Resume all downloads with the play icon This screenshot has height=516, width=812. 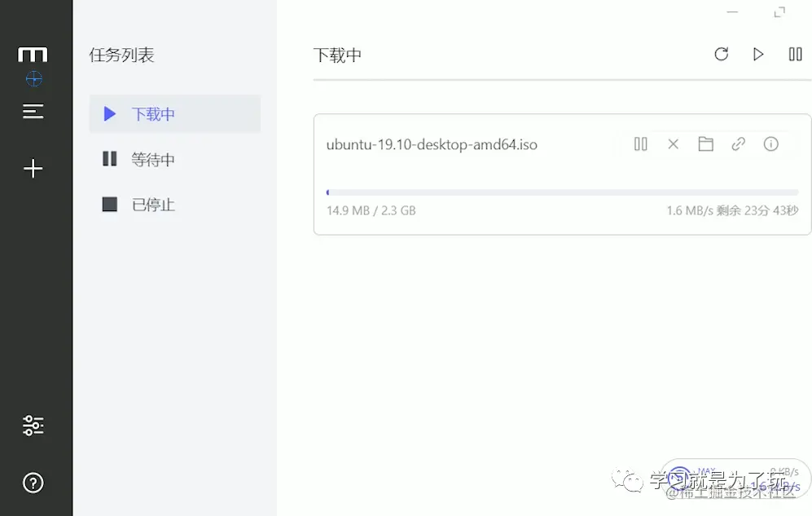[x=758, y=54]
